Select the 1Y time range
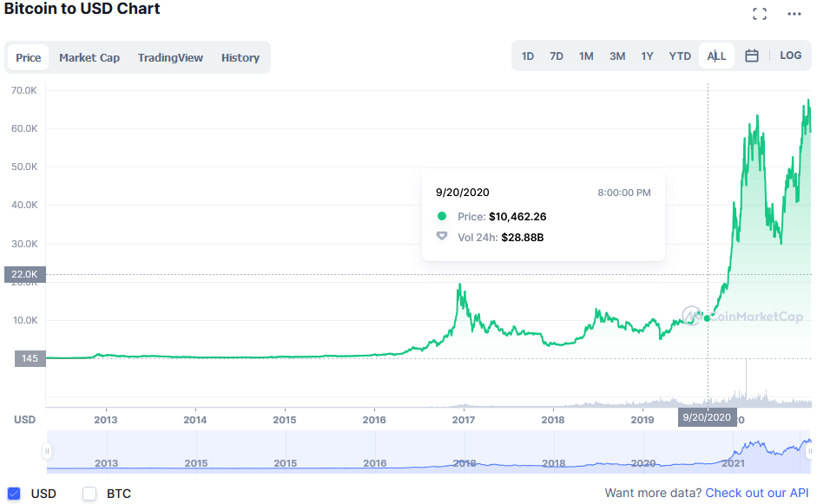This screenshot has width=817, height=504. coord(647,56)
